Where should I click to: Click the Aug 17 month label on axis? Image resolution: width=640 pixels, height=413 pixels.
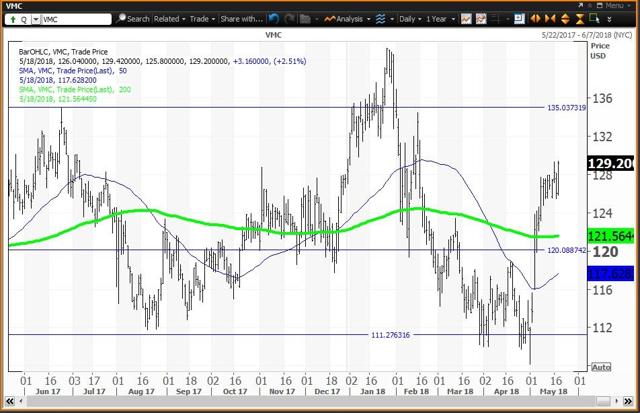tap(141, 391)
